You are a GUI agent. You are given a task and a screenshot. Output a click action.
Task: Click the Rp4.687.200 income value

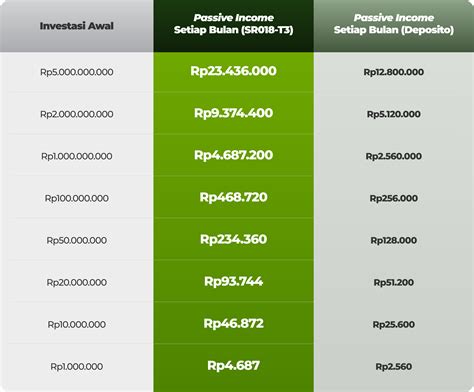[x=233, y=155]
